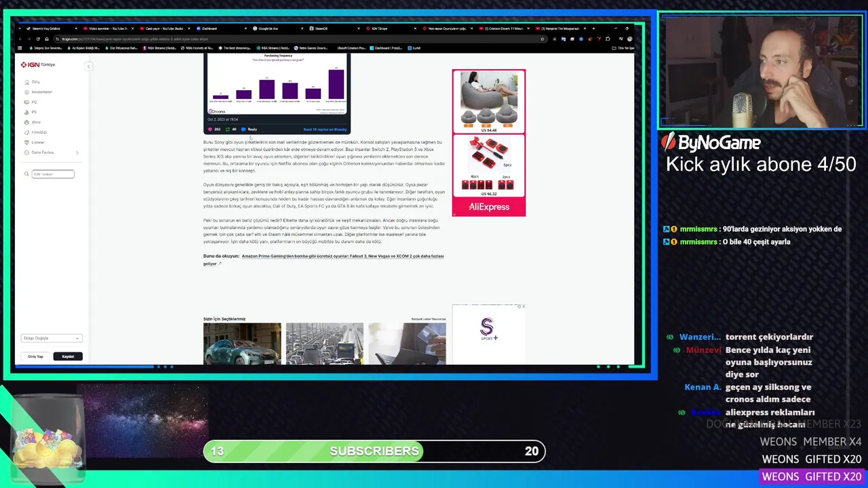
Task: Open the Bölge Değiştir region dropdown
Action: click(x=51, y=338)
